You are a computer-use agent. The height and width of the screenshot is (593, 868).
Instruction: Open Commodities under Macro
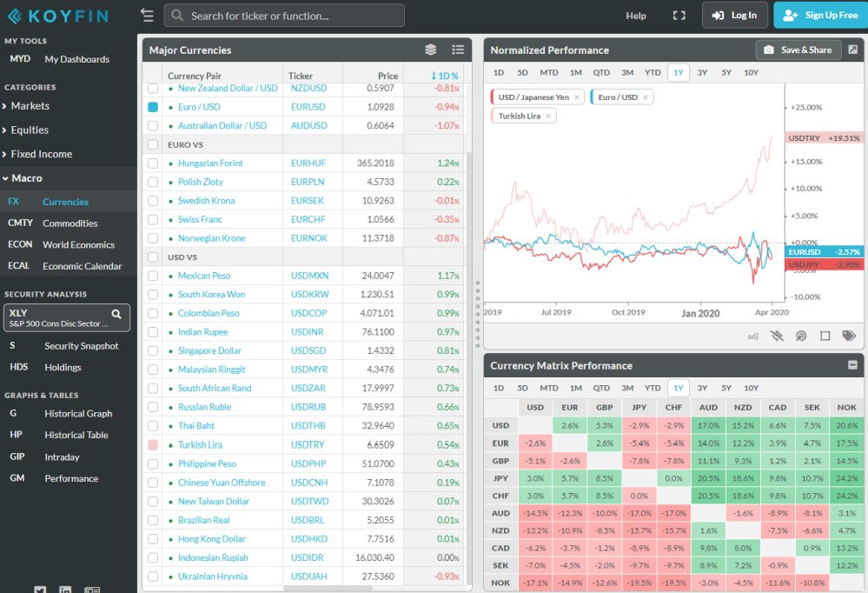tap(70, 223)
